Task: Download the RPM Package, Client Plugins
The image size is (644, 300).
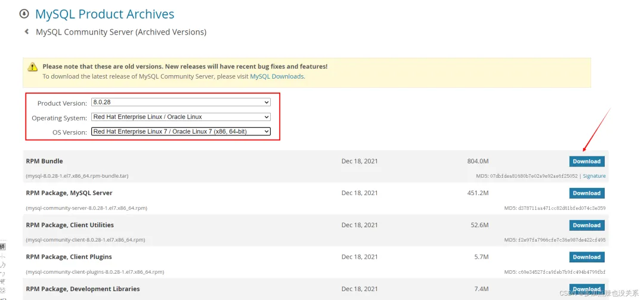Action: pyautogui.click(x=587, y=257)
